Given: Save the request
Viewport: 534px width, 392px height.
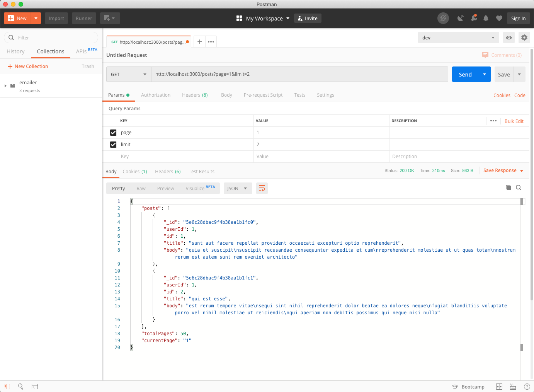Looking at the screenshot, I should click(504, 74).
